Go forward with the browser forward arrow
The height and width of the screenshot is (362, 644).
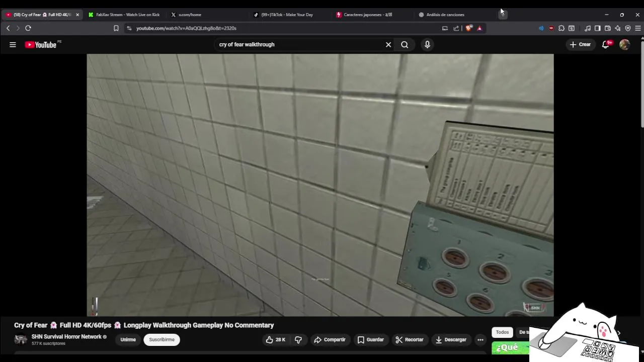click(x=18, y=28)
